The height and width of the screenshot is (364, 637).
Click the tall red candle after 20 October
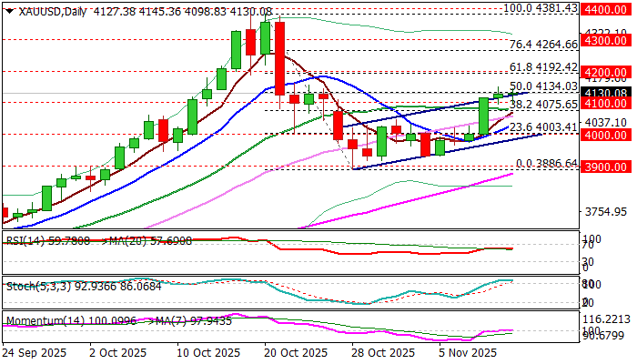279,55
